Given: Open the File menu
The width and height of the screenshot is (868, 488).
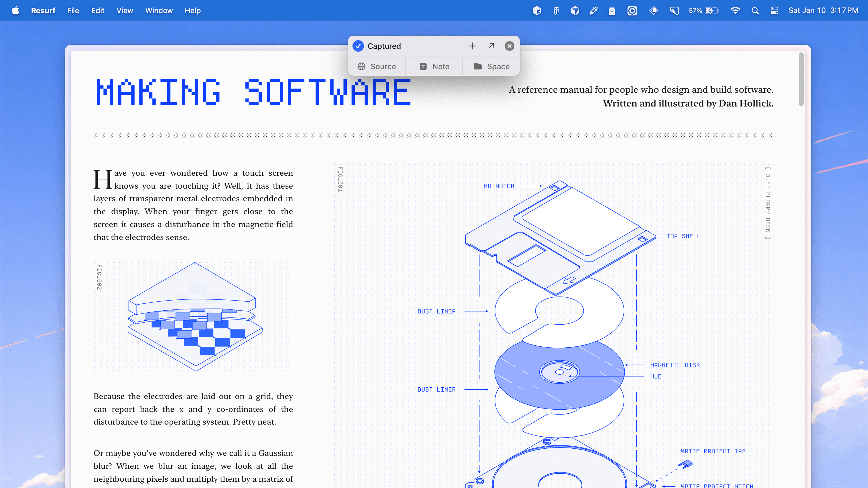Looking at the screenshot, I should 73,11.
